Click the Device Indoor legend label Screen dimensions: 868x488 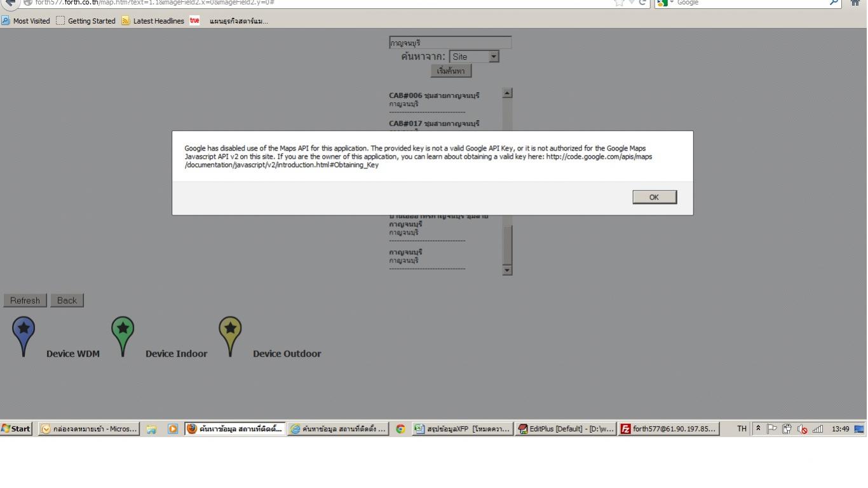(176, 354)
